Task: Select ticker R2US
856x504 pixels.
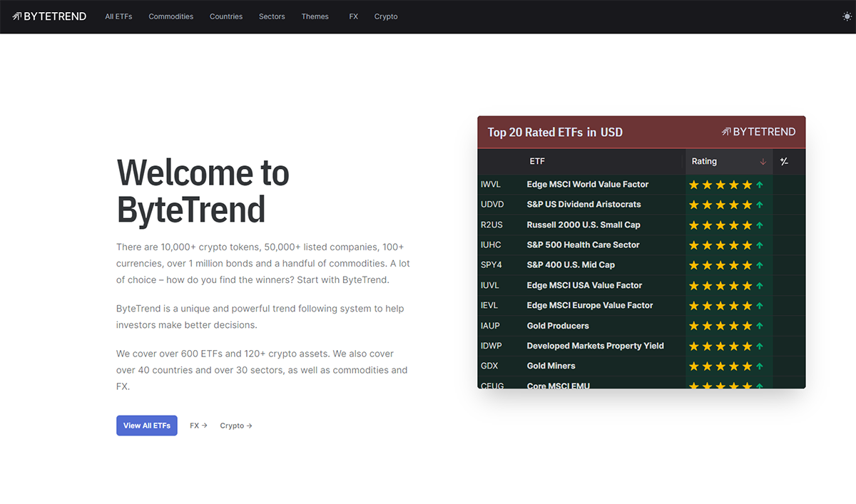Action: (491, 225)
